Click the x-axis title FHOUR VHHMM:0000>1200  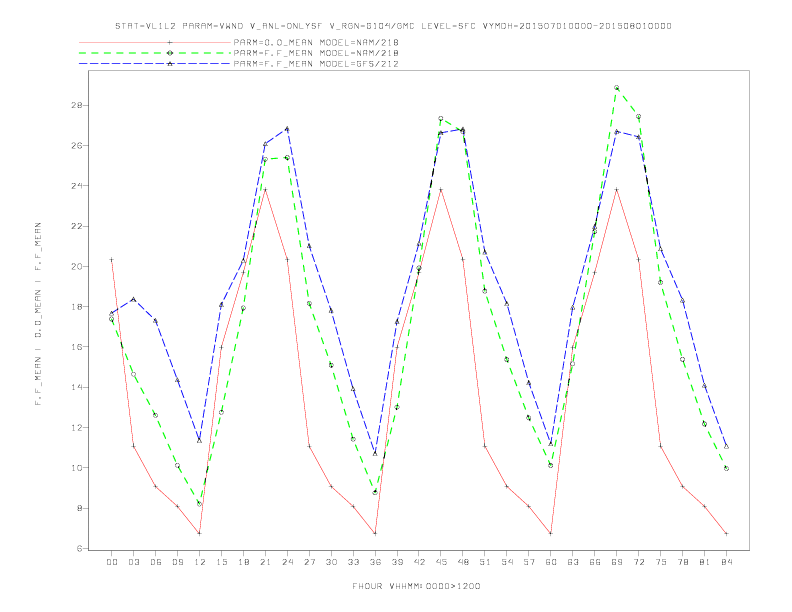pos(416,586)
